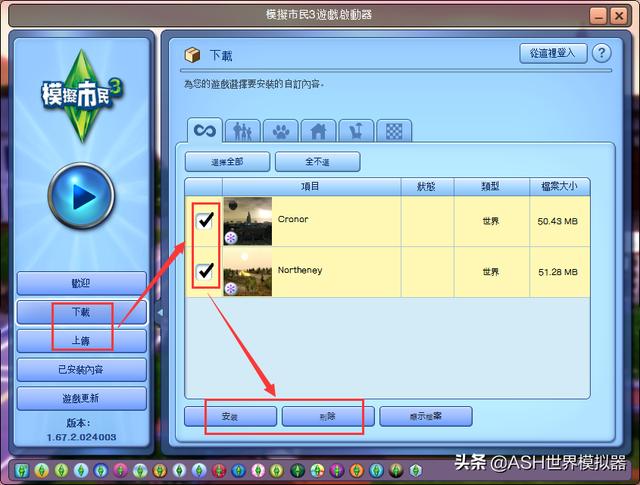Click the snowflake badge on Northeney thumbnail
The width and height of the screenshot is (640, 485).
pyautogui.click(x=231, y=289)
